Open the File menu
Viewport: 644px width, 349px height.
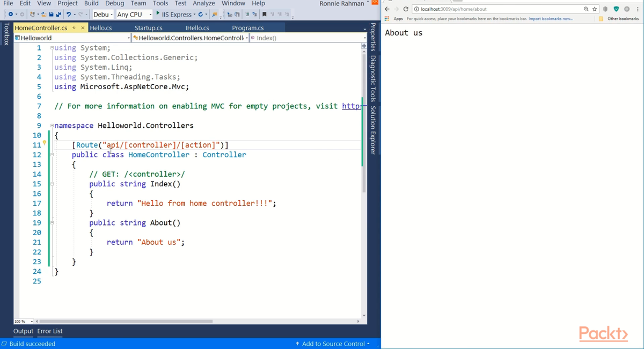8,3
